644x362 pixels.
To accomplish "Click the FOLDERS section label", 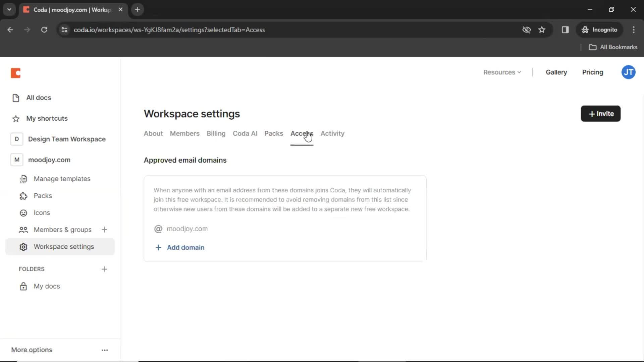I will (x=32, y=269).
